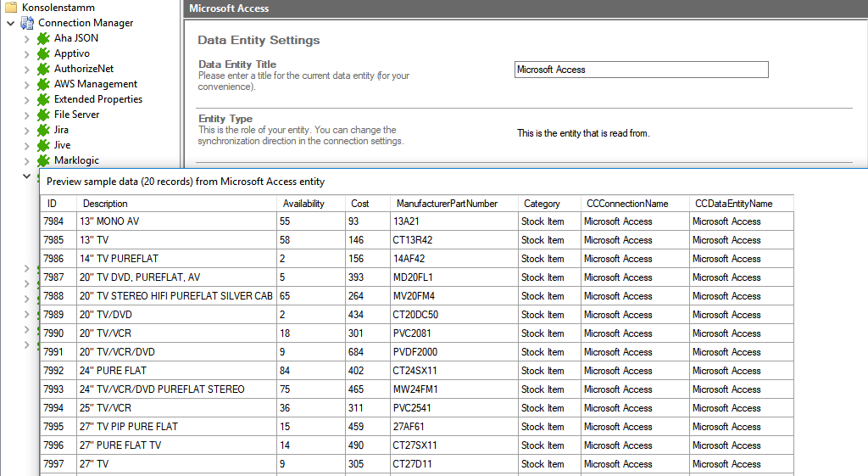Screen dimensions: 868x476
Task: Click the green Jira connection icon
Action: [x=43, y=130]
